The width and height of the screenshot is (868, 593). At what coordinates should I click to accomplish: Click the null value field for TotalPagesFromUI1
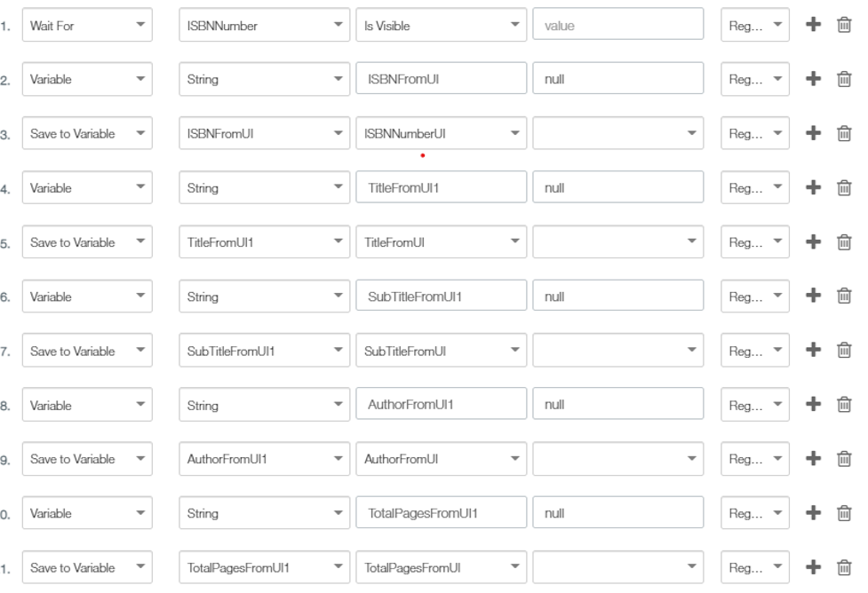617,513
